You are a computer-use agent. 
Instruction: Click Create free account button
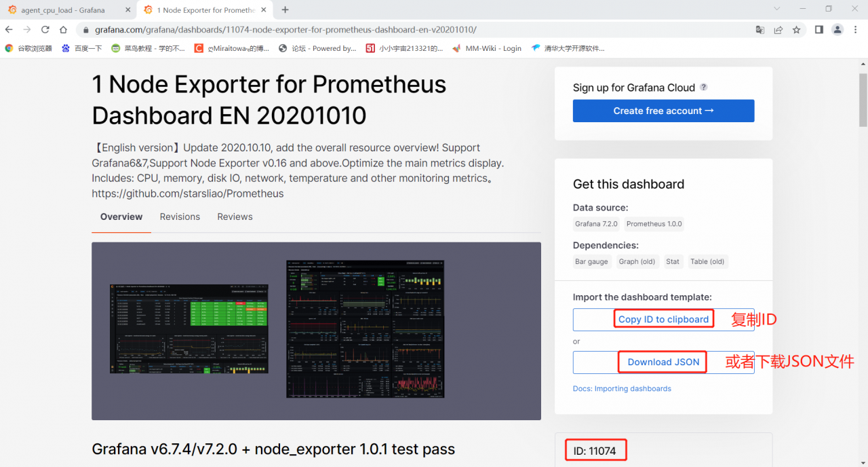click(x=663, y=111)
